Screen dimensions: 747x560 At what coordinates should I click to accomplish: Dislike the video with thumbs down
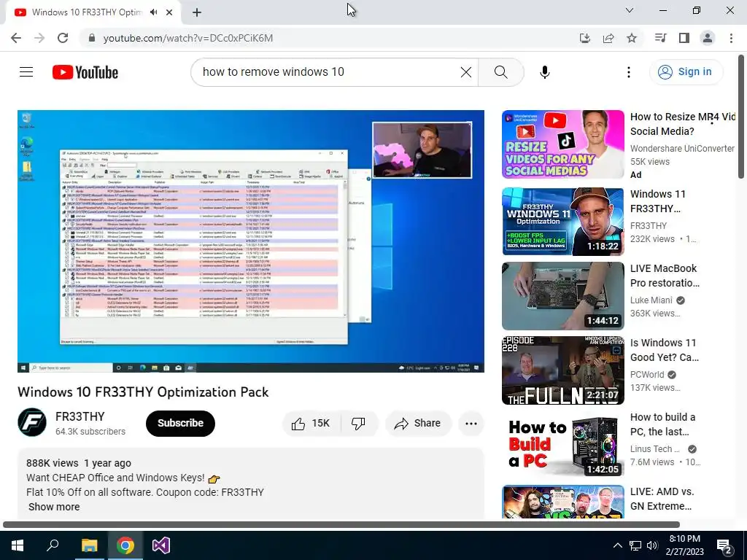tap(359, 424)
